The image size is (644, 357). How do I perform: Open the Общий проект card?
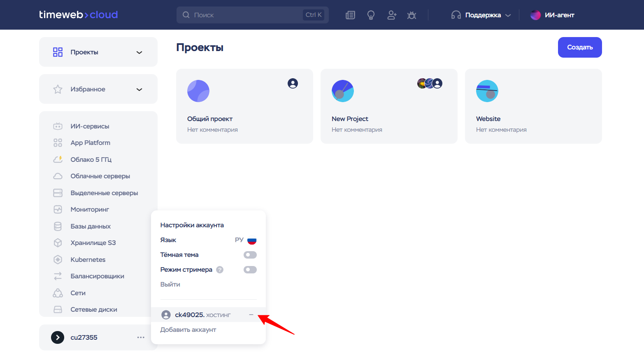point(244,106)
